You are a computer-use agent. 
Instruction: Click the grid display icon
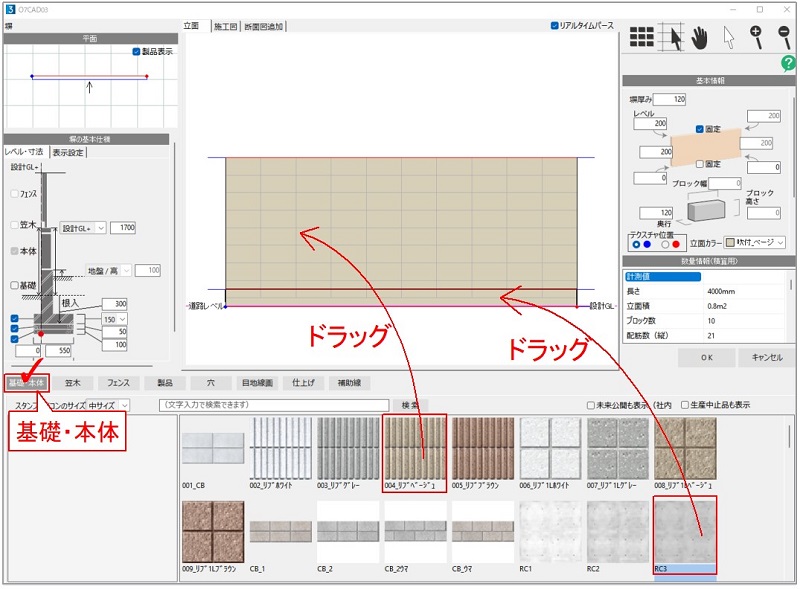[x=641, y=37]
